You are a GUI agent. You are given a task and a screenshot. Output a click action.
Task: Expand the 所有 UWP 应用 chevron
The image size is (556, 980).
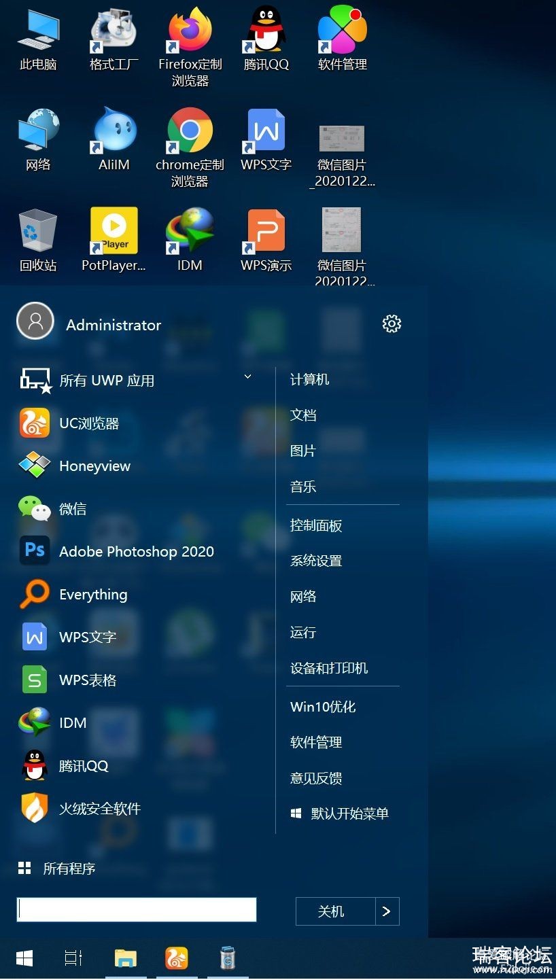(247, 377)
